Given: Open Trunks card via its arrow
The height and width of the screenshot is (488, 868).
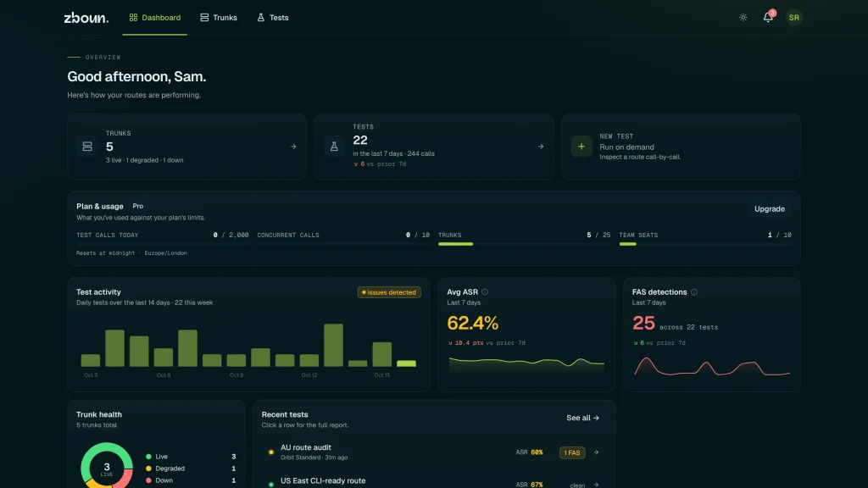Looking at the screenshot, I should coord(293,147).
